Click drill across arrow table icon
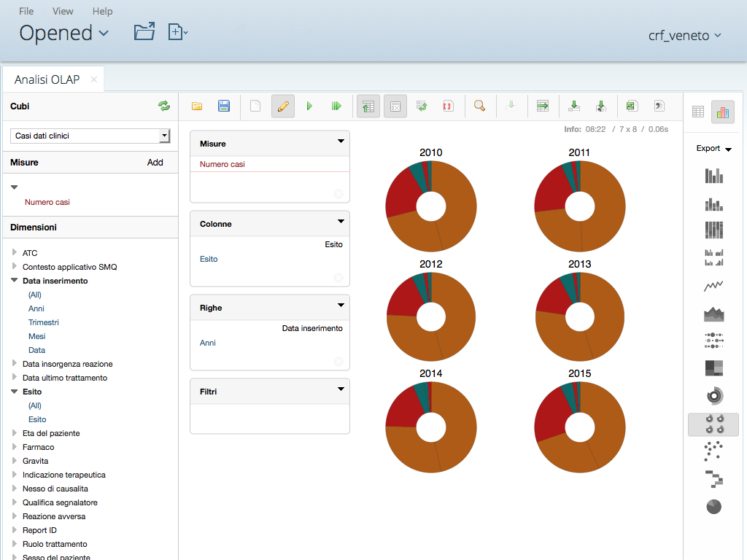 pos(543,106)
